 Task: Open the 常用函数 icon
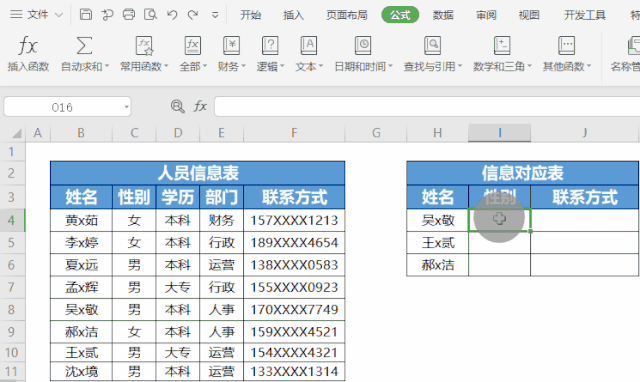[x=144, y=45]
